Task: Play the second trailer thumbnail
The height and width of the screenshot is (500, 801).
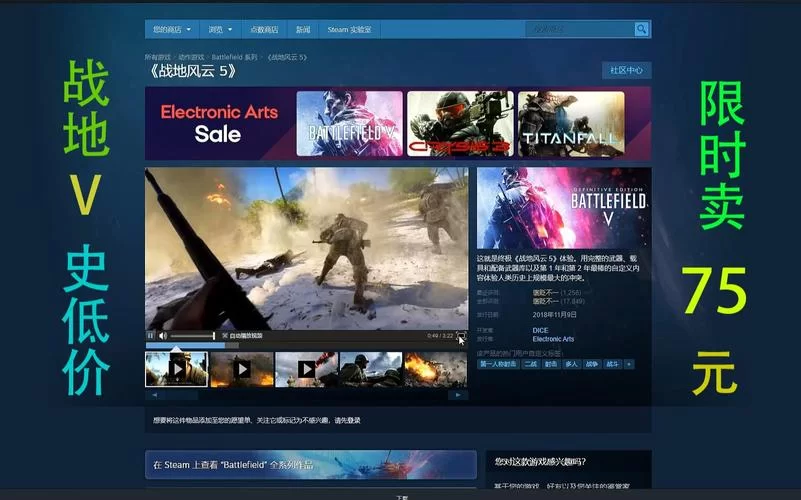Action: [x=242, y=369]
